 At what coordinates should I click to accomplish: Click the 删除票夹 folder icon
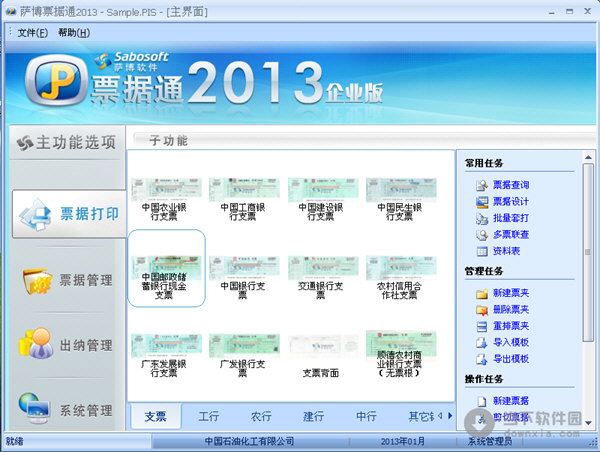482,310
